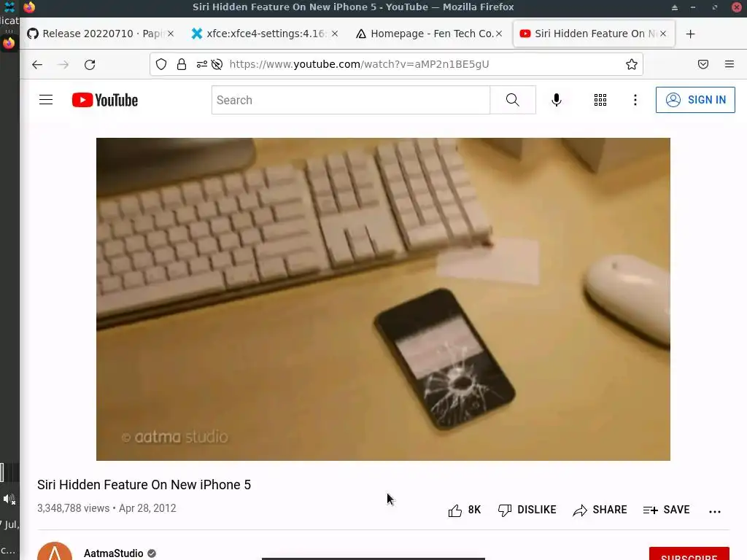Click the forward navigation arrow
The image size is (747, 560).
[x=63, y=64]
